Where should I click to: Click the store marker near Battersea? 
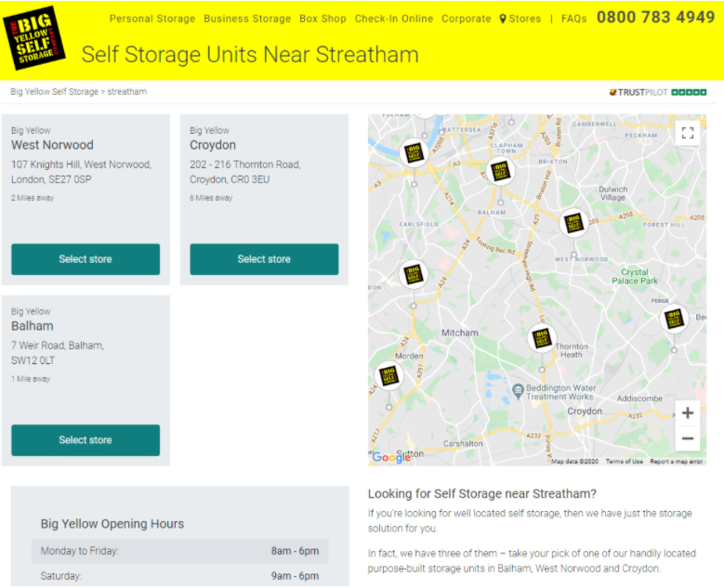click(x=414, y=152)
